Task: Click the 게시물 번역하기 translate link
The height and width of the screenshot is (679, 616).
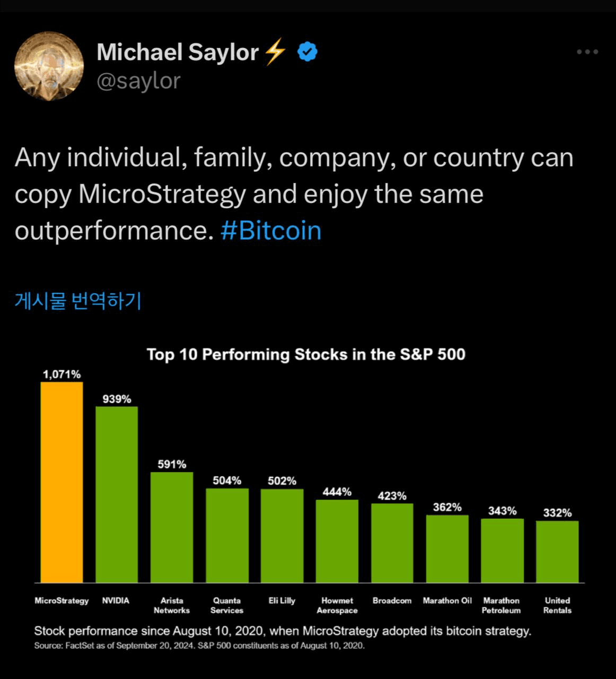Action: [78, 300]
